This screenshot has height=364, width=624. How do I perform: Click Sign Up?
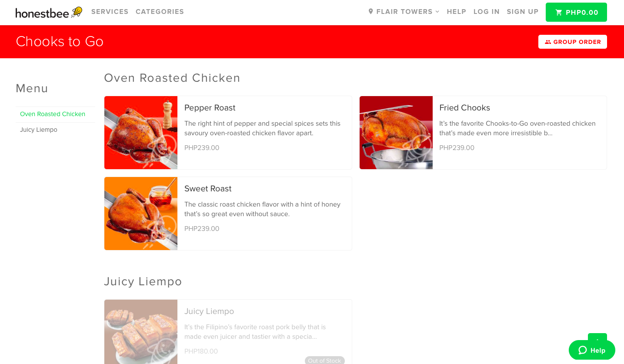click(x=523, y=12)
